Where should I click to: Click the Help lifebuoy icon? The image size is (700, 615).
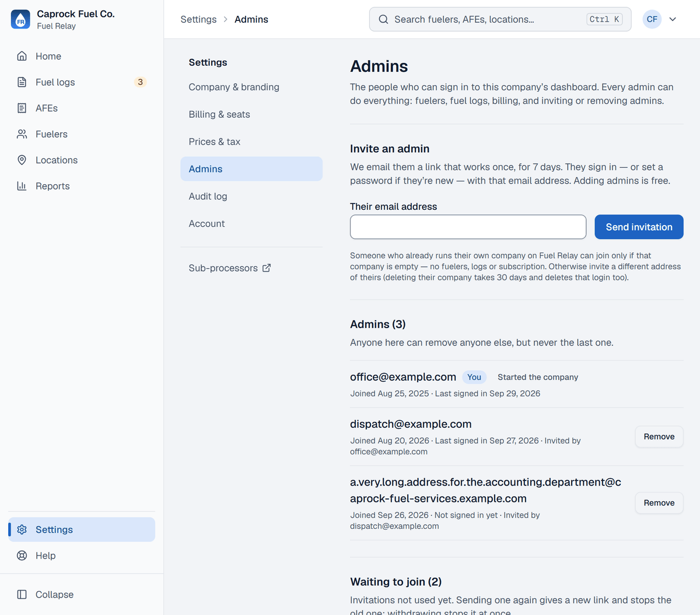coord(22,556)
